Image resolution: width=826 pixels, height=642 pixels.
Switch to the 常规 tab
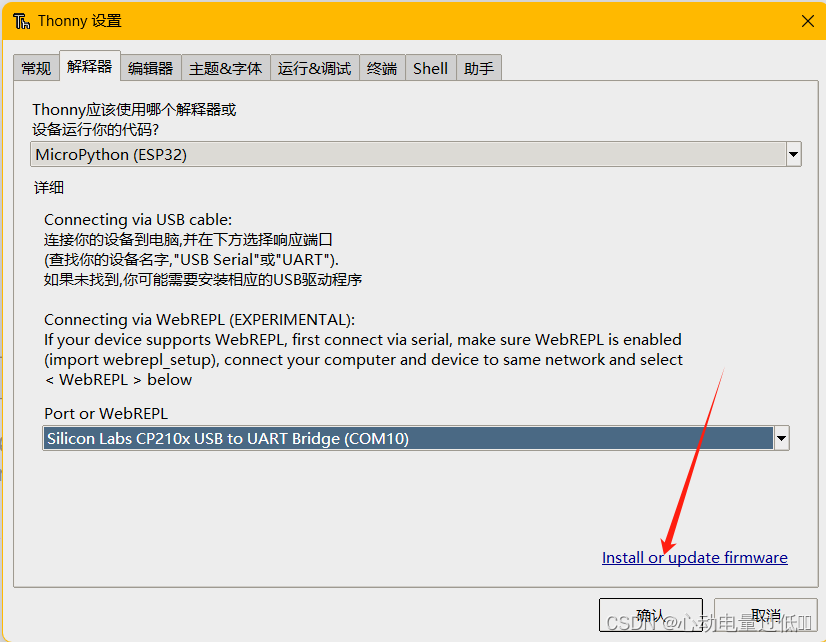coord(36,68)
